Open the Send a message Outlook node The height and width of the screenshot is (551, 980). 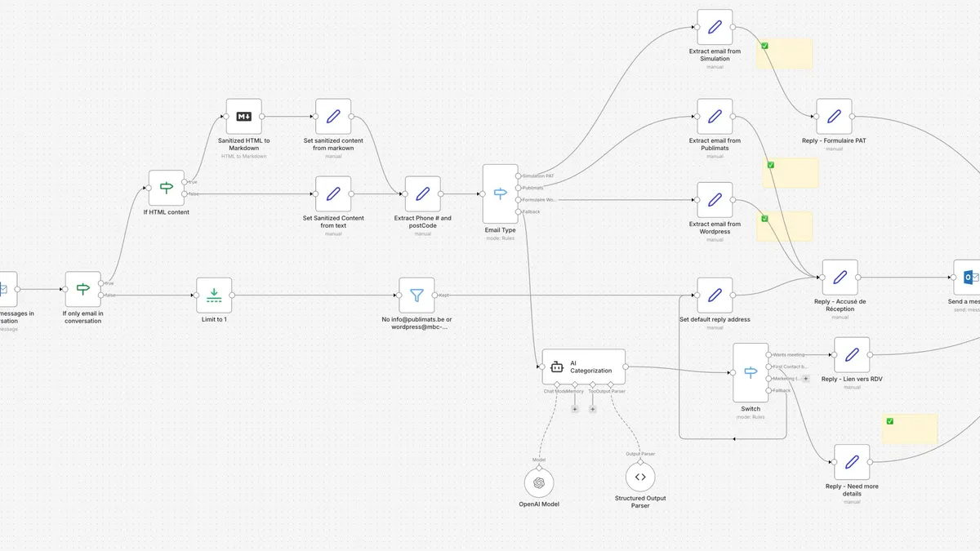970,278
